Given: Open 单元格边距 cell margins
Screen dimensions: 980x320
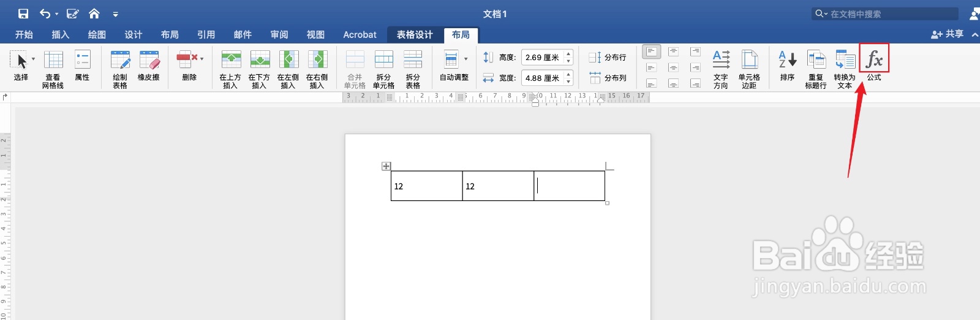Looking at the screenshot, I should tap(749, 69).
